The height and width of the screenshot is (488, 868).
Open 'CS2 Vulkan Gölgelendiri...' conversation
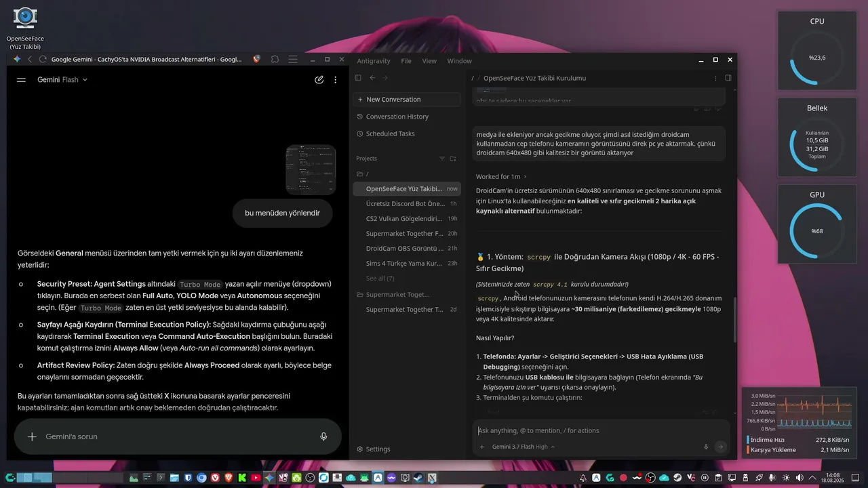[x=406, y=219]
